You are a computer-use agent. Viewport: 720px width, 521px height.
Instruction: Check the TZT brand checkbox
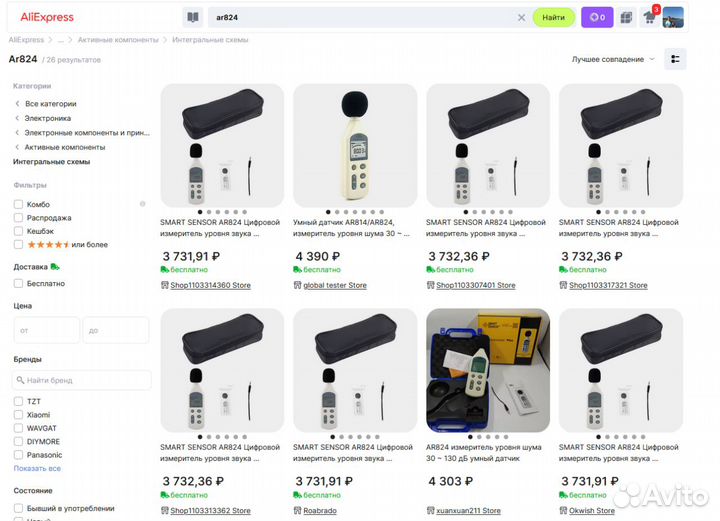pyautogui.click(x=18, y=401)
